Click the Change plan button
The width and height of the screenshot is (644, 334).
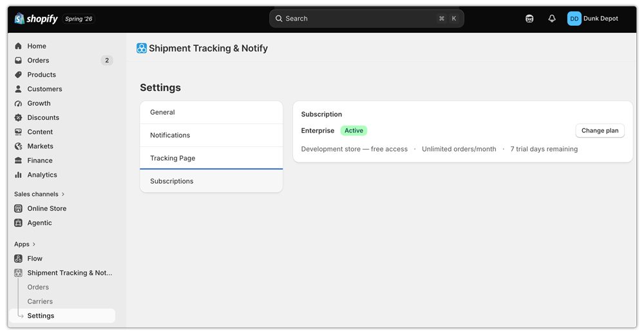[600, 130]
